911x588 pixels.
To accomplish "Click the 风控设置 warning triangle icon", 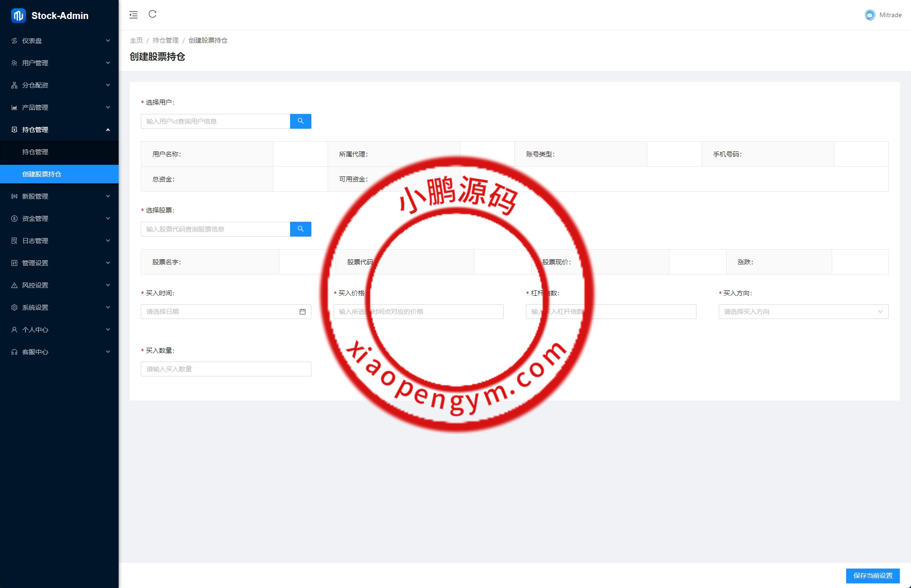I will (x=14, y=285).
